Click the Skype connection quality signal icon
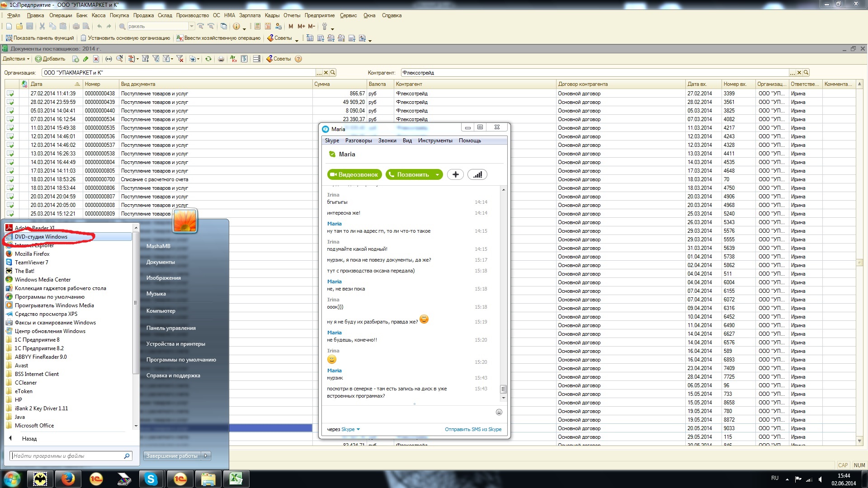 tap(477, 174)
